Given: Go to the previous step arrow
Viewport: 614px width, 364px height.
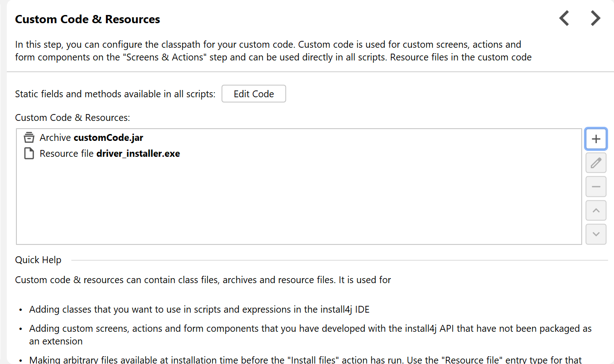Looking at the screenshot, I should click(564, 19).
